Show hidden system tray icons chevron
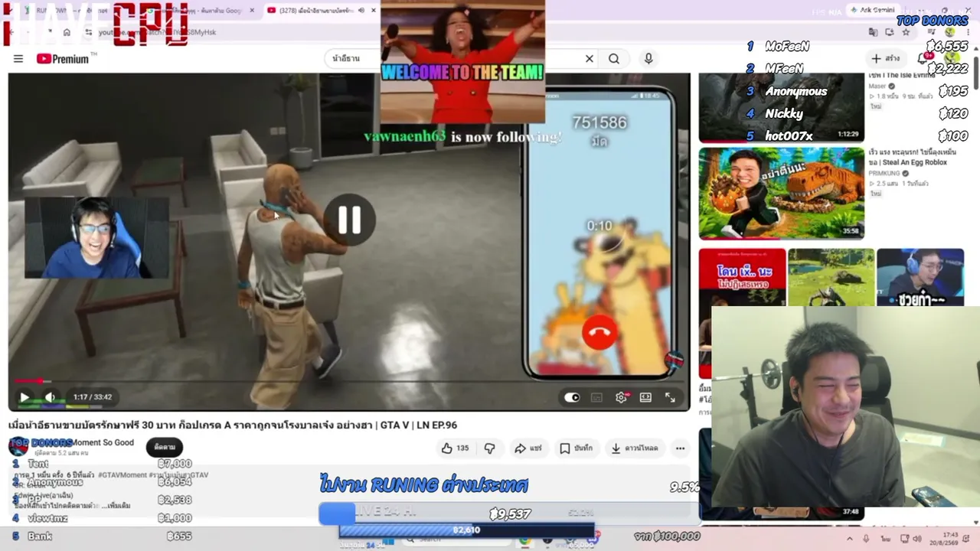The height and width of the screenshot is (551, 980). (x=849, y=540)
